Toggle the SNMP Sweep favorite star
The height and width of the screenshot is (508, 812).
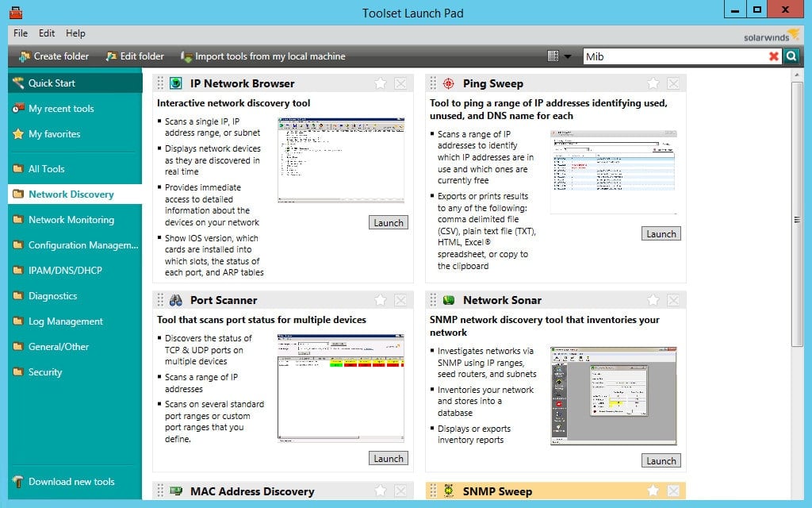tap(653, 491)
